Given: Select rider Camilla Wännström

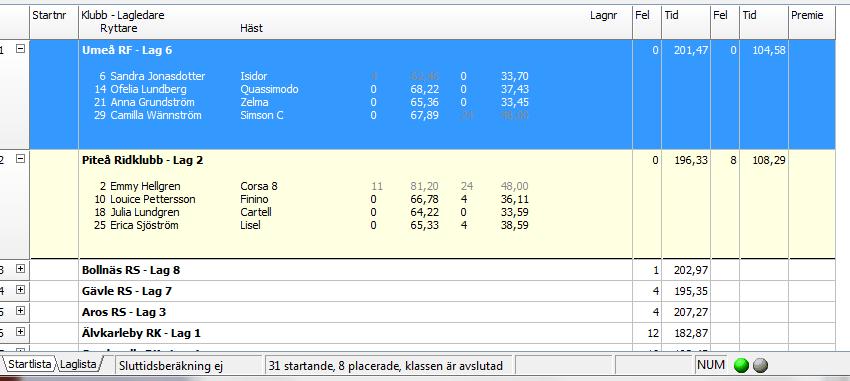Looking at the screenshot, I should [156, 115].
